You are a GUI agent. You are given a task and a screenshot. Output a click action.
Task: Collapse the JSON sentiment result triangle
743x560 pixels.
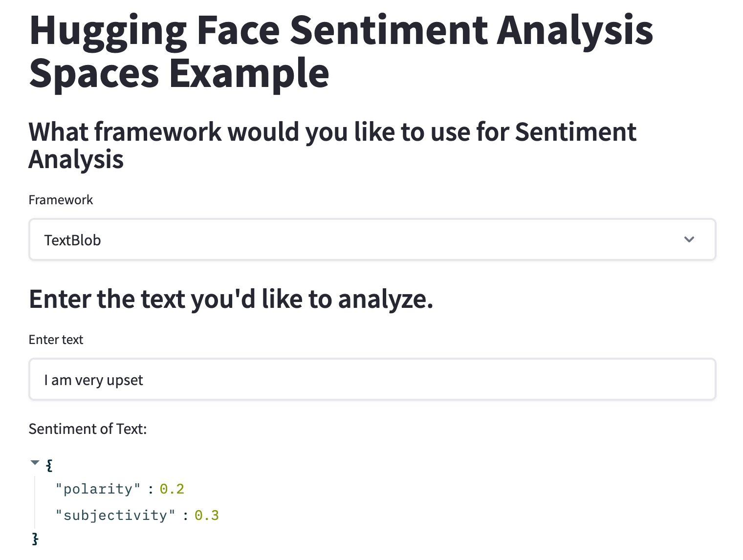35,462
